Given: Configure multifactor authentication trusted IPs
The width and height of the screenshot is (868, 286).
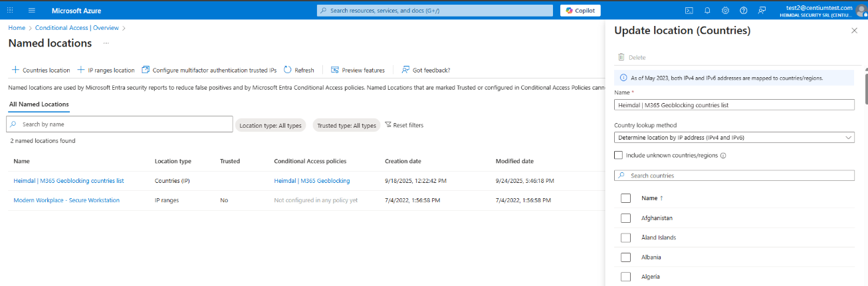Looking at the screenshot, I should 209,70.
